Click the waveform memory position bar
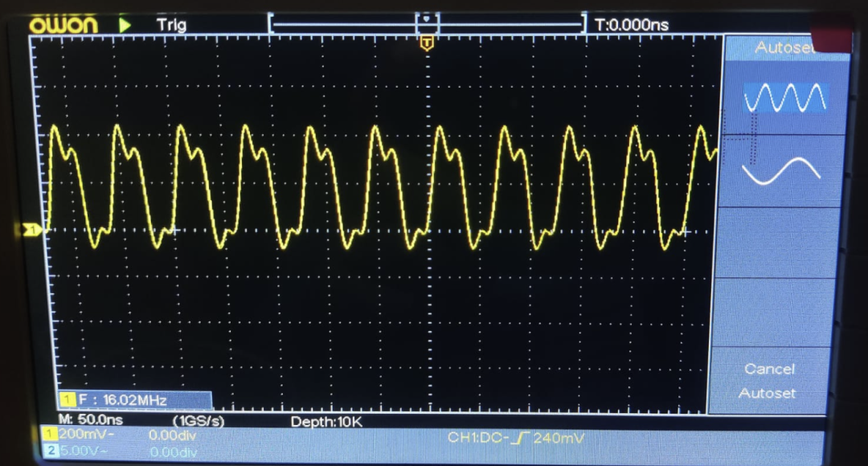The height and width of the screenshot is (466, 868). pyautogui.click(x=427, y=23)
